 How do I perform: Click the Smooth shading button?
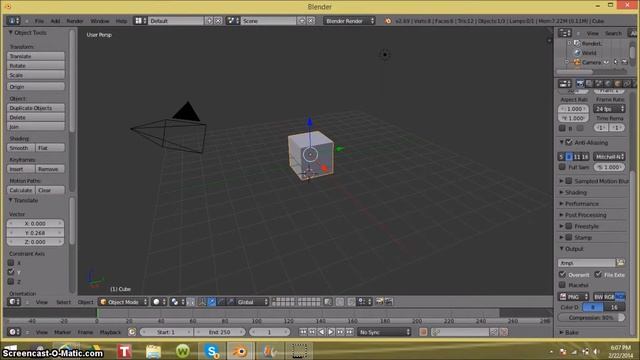click(x=21, y=148)
